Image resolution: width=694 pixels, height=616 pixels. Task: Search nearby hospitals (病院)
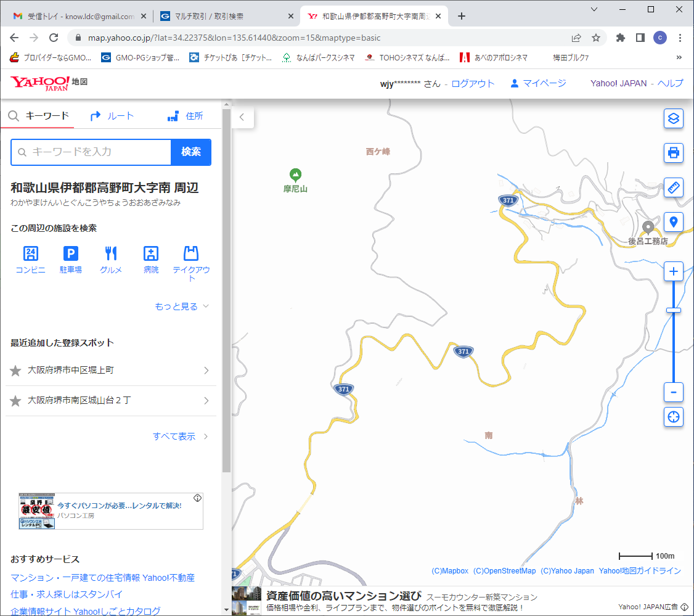pyautogui.click(x=151, y=259)
